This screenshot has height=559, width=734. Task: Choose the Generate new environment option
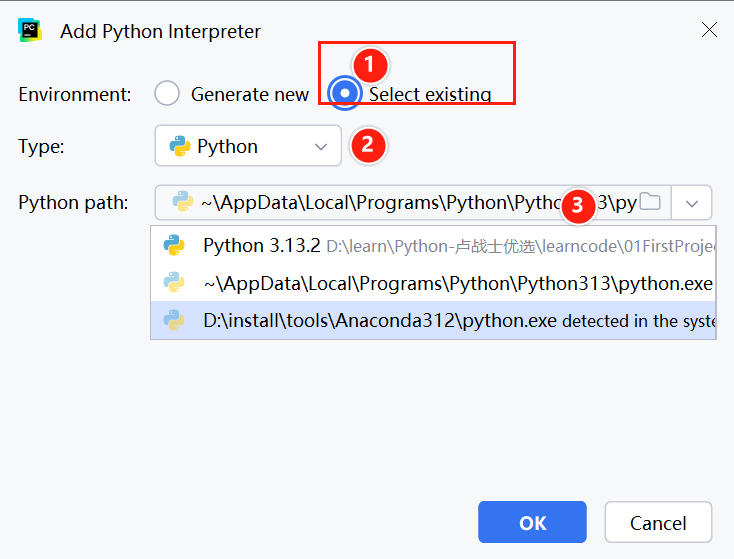pyautogui.click(x=167, y=94)
